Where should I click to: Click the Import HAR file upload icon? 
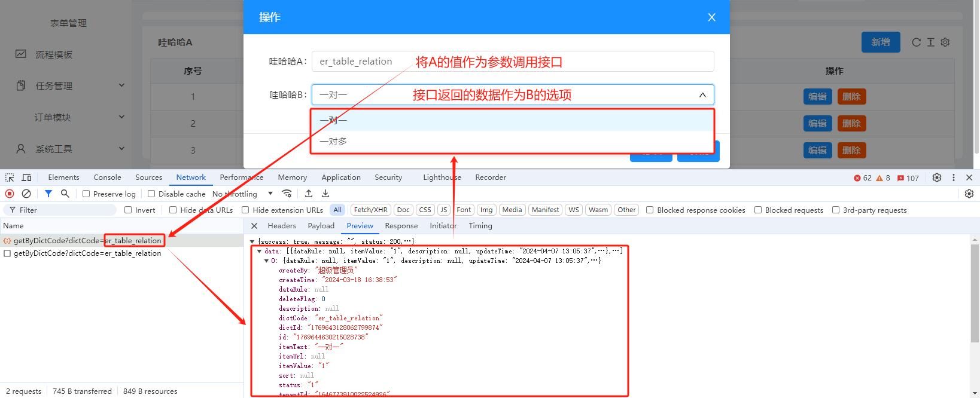tap(309, 194)
